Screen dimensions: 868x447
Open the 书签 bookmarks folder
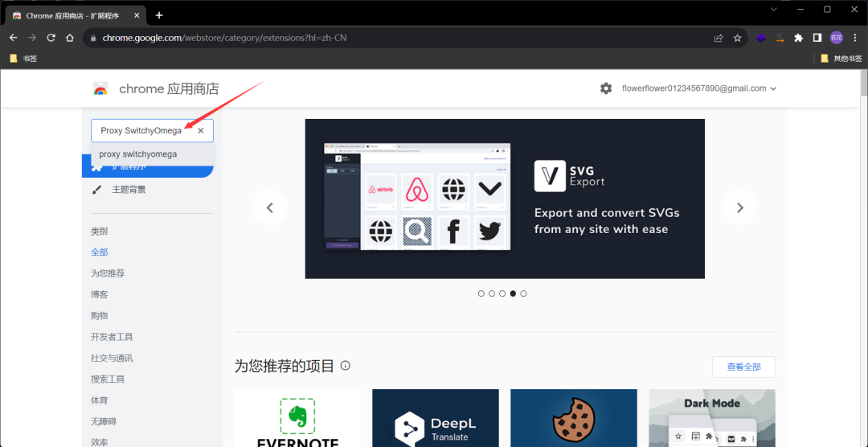click(x=23, y=58)
